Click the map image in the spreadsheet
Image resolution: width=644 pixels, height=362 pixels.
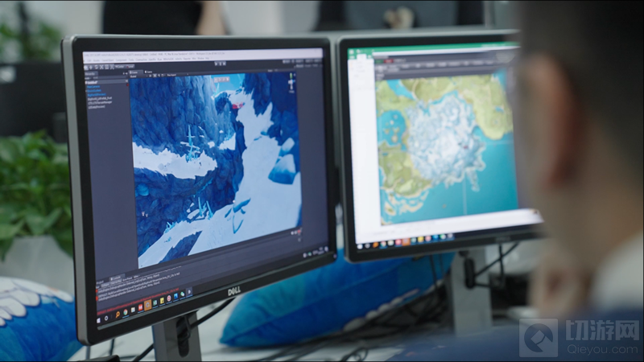click(447, 145)
